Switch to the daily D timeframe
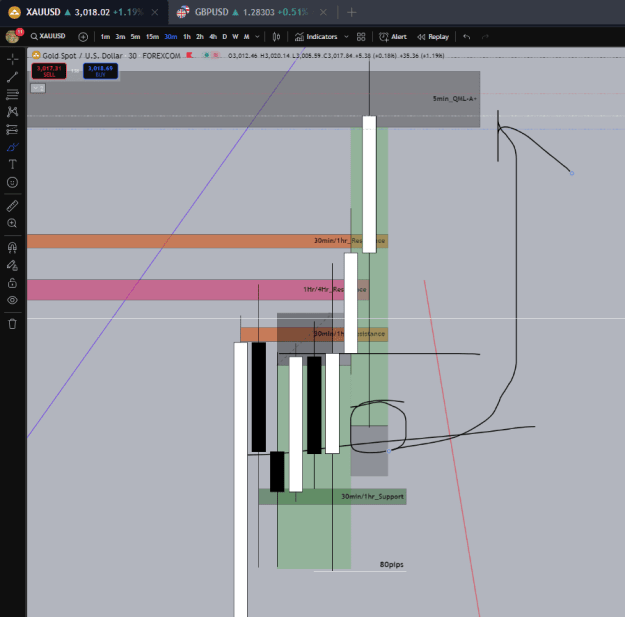Screen dimensions: 625x617 click(x=225, y=37)
